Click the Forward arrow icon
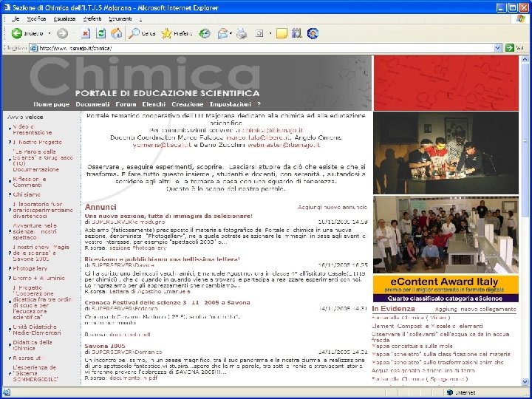This screenshot has height=399, width=532. point(62,33)
